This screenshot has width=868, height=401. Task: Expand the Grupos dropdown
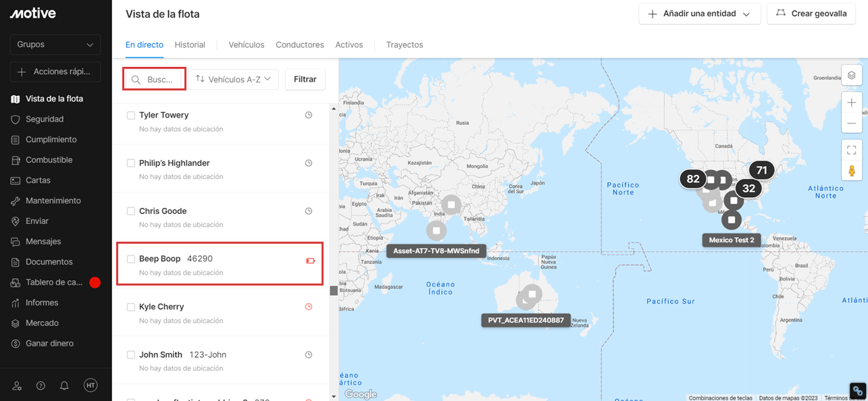tap(55, 45)
